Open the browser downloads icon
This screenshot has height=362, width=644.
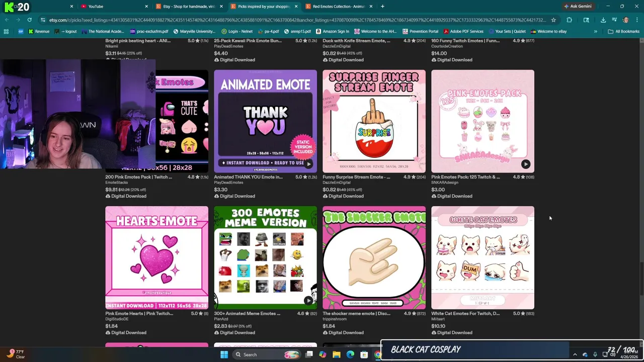[603, 20]
